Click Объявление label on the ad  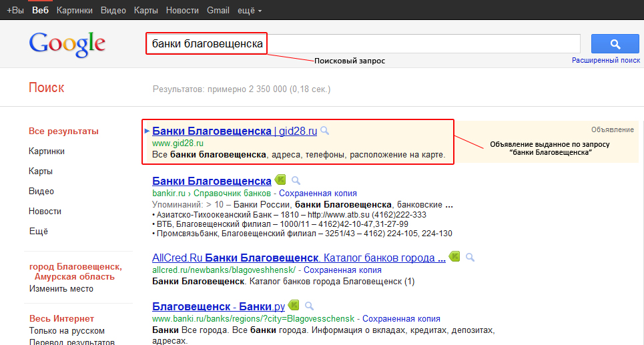(613, 129)
